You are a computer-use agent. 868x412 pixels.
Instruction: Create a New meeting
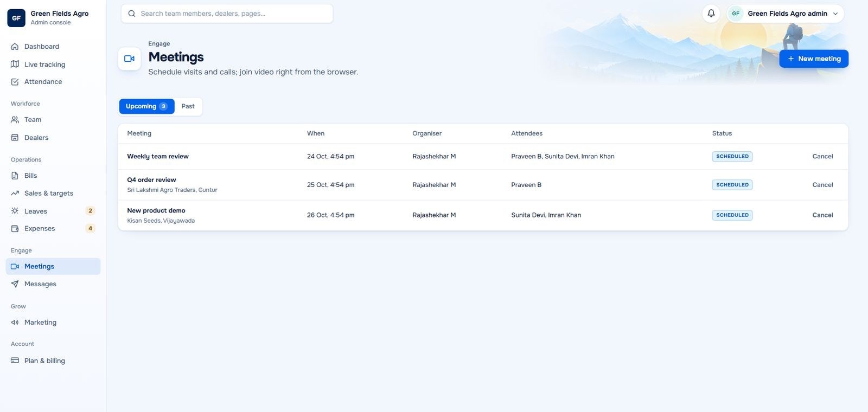coord(814,59)
